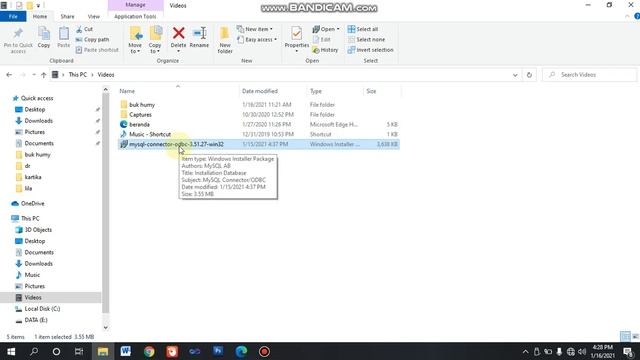Open the Copy to menu
Viewport: 640px width, 360px height.
(155, 40)
